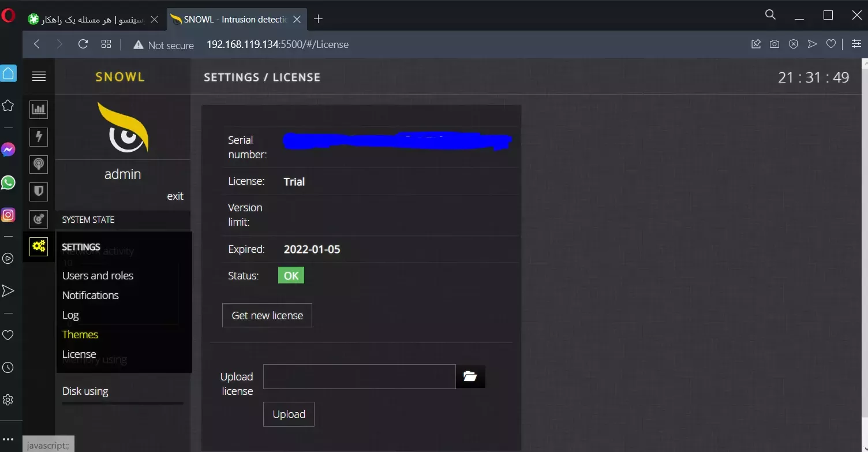Image resolution: width=868 pixels, height=452 pixels.
Task: Open the License menu entry
Action: 79,354
